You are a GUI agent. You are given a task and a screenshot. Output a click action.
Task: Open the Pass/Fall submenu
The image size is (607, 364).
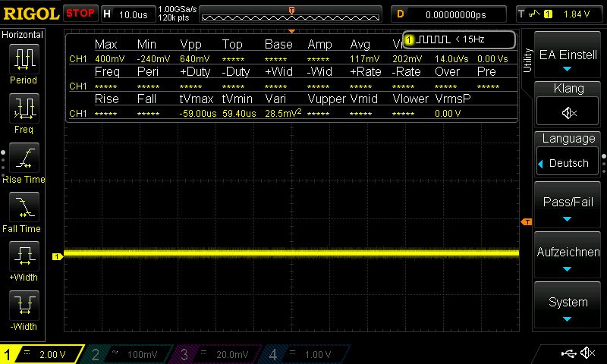pyautogui.click(x=568, y=205)
